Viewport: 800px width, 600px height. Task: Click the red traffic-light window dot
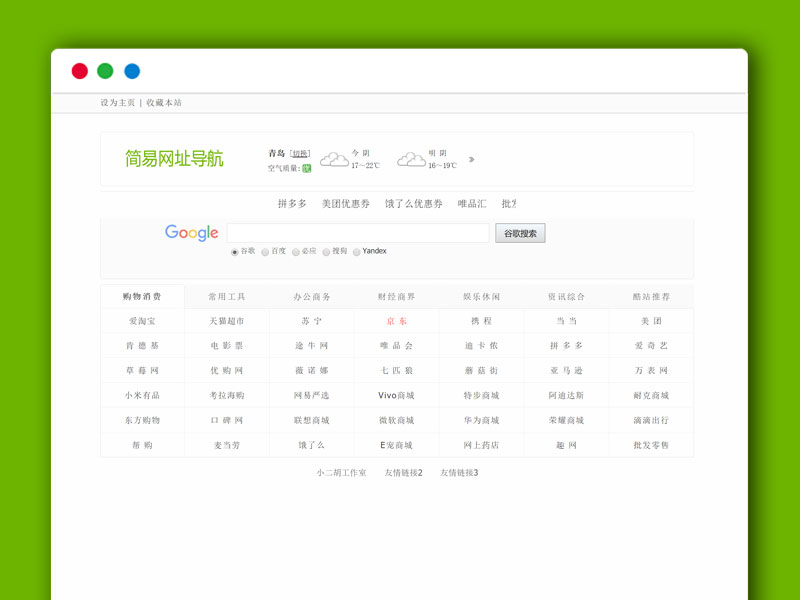point(78,71)
